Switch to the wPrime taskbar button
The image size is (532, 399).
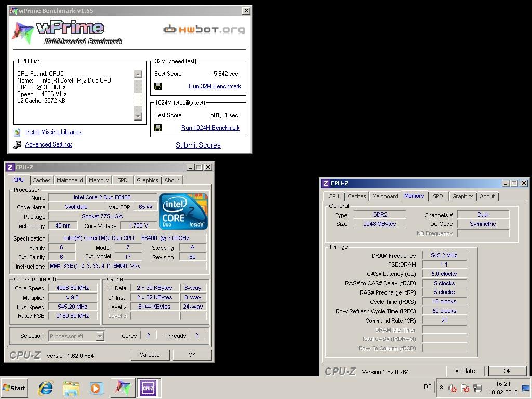tap(123, 388)
